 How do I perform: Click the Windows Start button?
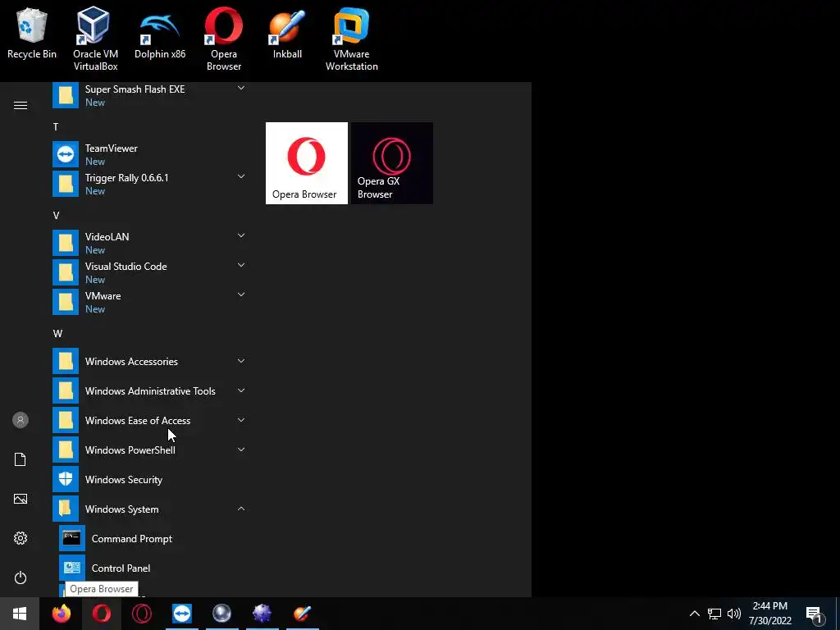point(20,614)
